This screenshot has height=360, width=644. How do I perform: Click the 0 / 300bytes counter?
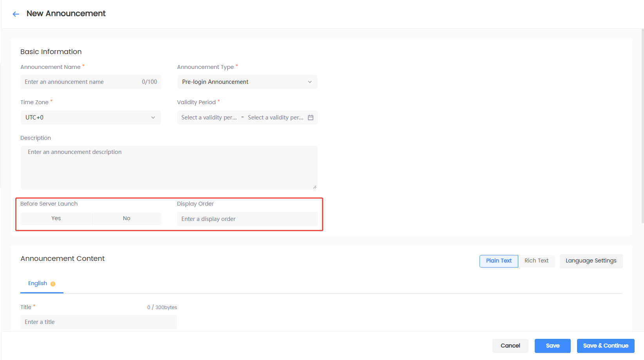coord(162,308)
